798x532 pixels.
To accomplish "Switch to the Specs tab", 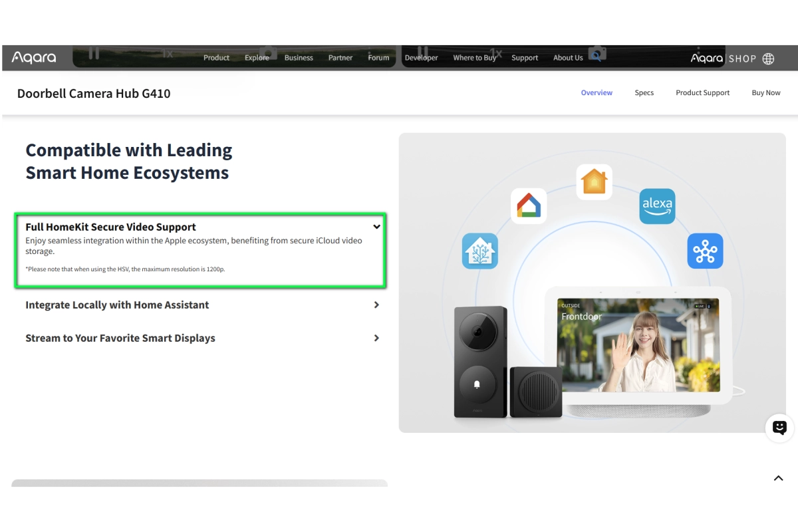I will coord(644,92).
